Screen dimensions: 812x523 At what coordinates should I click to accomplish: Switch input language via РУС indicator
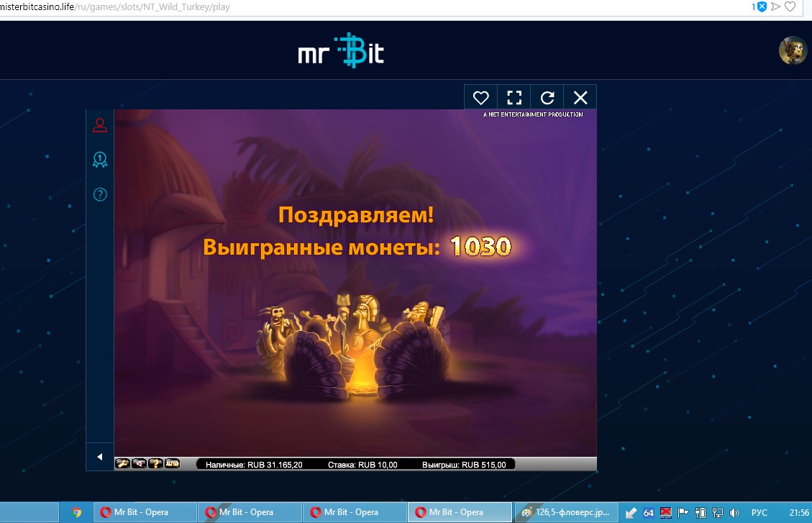(x=759, y=513)
